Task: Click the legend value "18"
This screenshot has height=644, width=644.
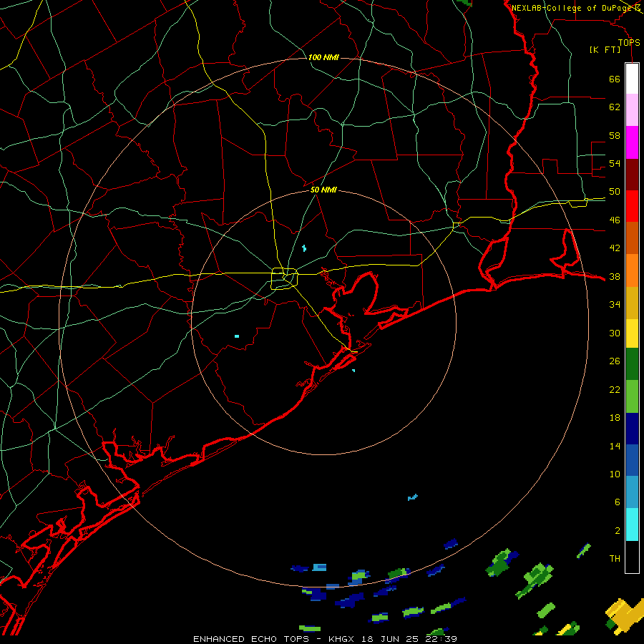Action: 615,418
